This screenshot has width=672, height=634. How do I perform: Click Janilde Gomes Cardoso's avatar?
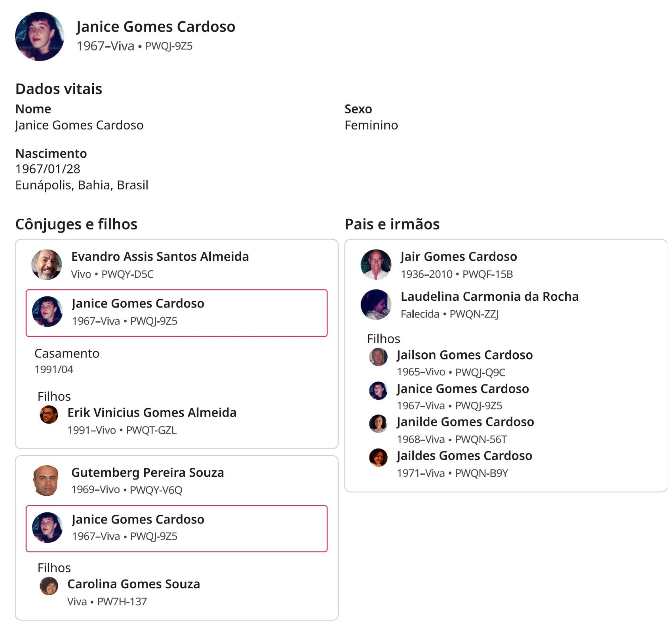click(378, 424)
